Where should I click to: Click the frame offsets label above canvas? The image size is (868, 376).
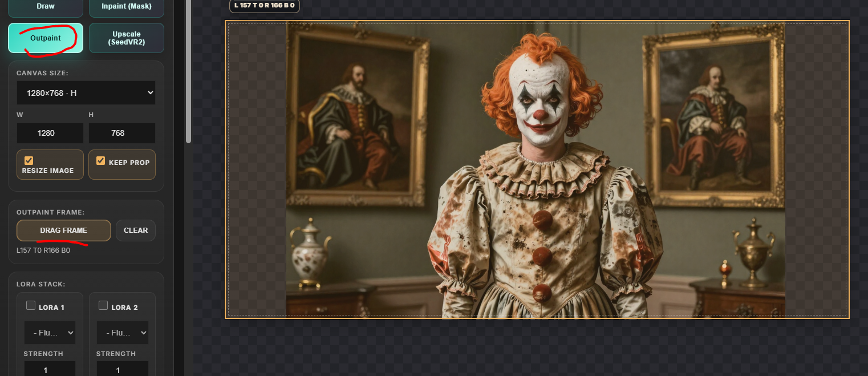pyautogui.click(x=265, y=5)
